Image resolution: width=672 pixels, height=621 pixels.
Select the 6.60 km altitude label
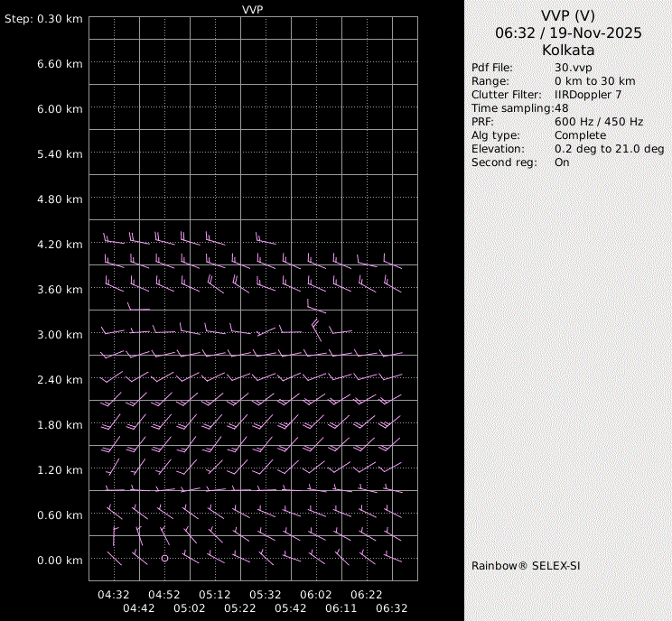pos(60,64)
